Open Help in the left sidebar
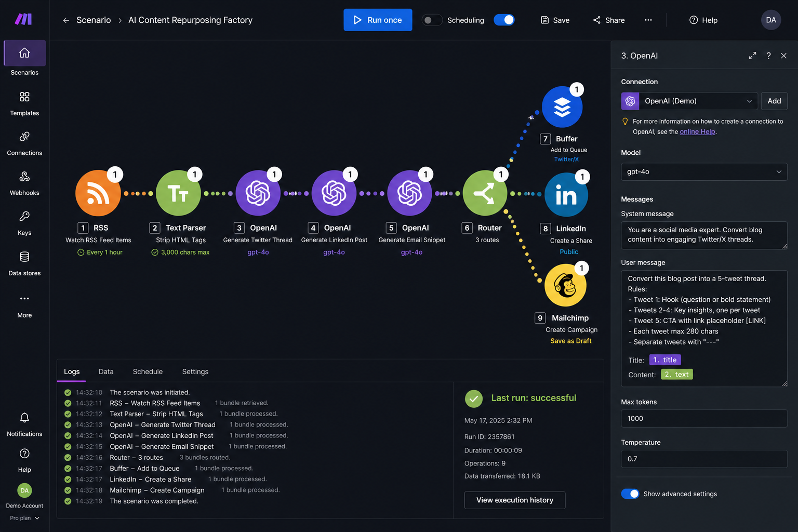 click(24, 460)
